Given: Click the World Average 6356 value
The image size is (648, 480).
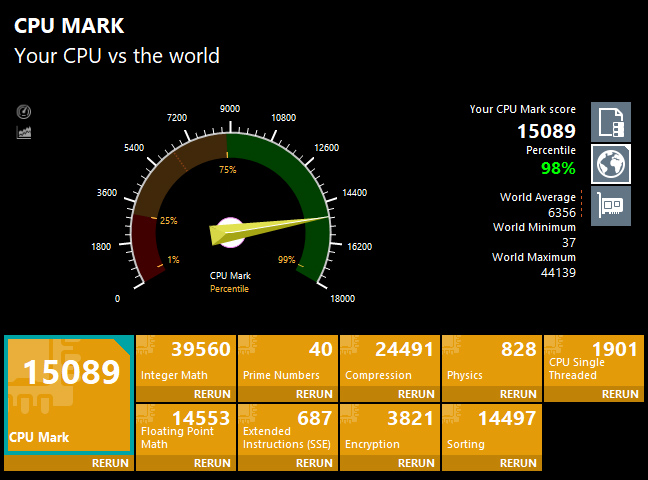Looking at the screenshot, I should point(562,213).
